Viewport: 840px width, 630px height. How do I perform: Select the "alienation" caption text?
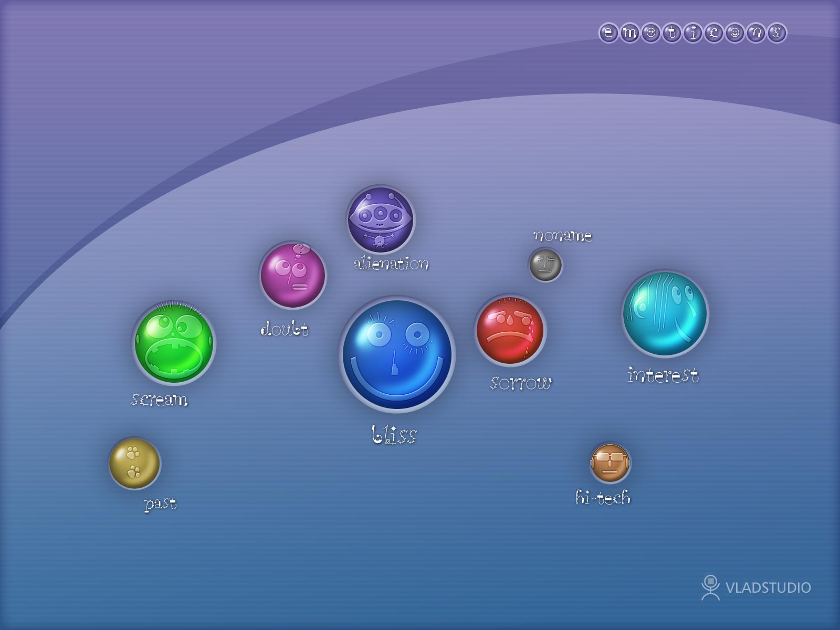(391, 264)
